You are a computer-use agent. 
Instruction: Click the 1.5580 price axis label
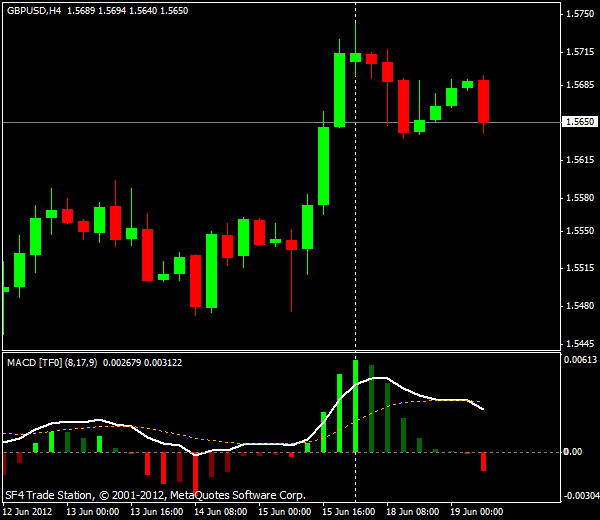pos(580,198)
